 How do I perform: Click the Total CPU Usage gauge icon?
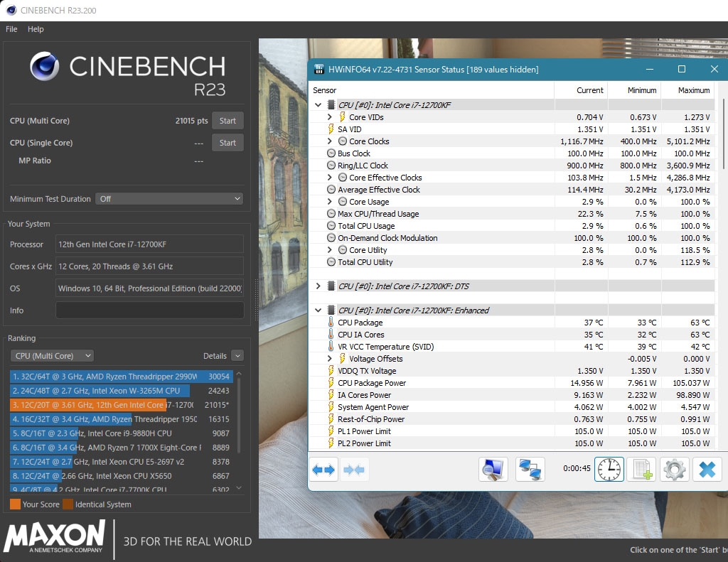331,225
